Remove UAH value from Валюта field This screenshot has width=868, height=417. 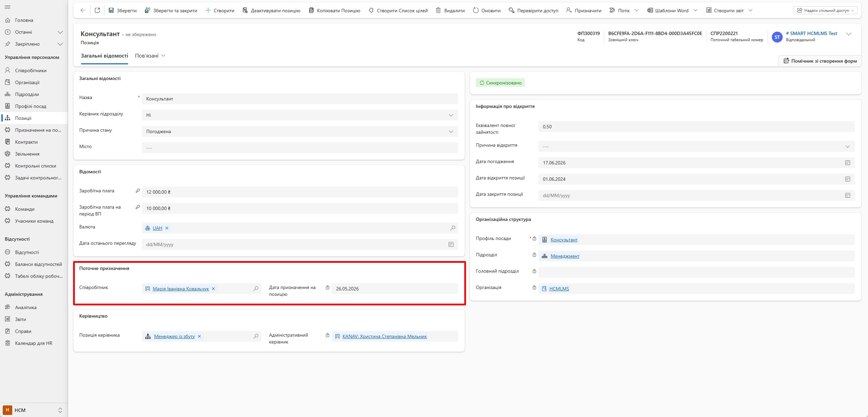point(167,228)
